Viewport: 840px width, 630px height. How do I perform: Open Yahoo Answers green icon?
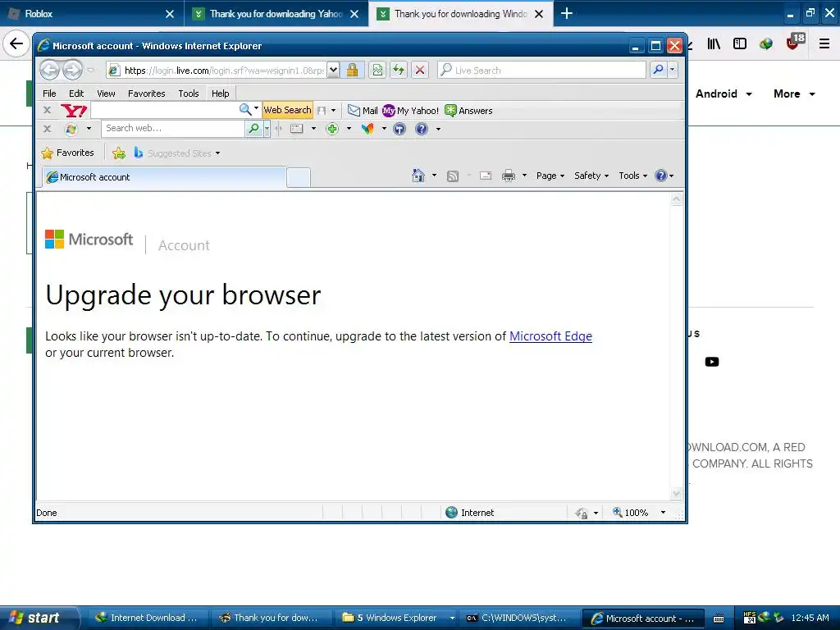(450, 111)
